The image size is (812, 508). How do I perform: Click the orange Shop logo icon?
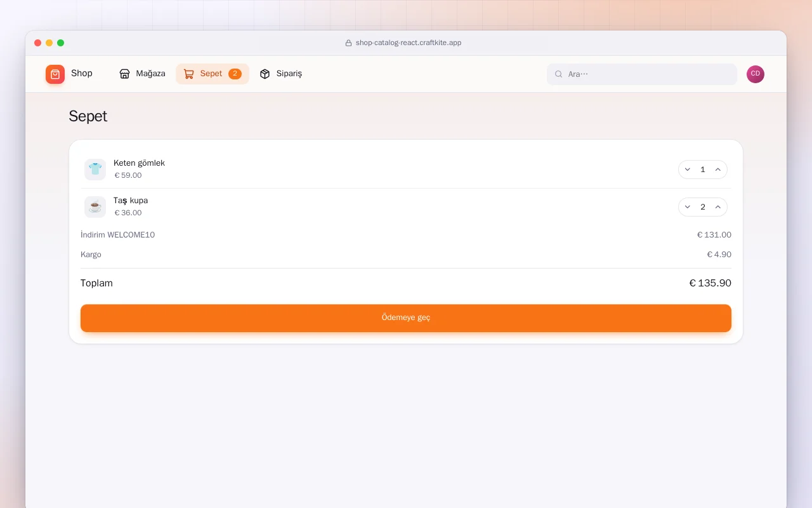tap(55, 74)
